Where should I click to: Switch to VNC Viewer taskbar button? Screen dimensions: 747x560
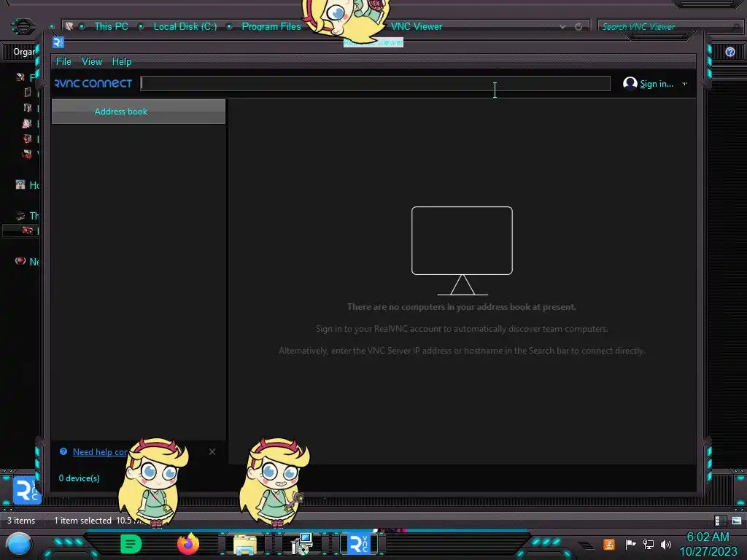point(359,544)
